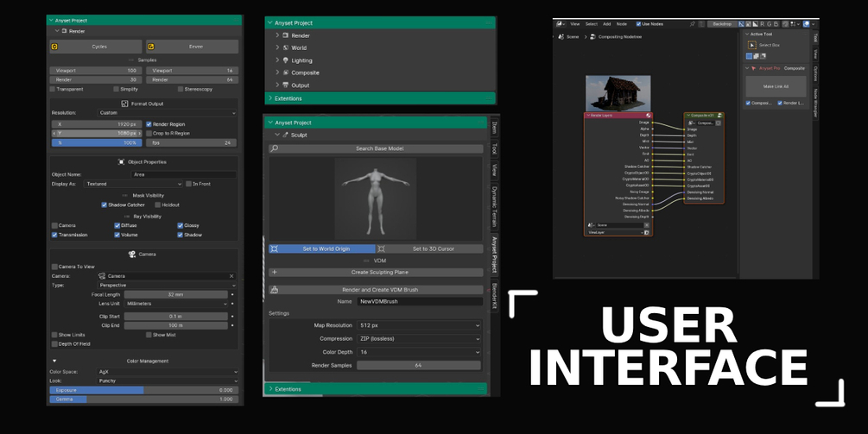
Task: Enable the Depth Of Field checkbox
Action: click(54, 344)
